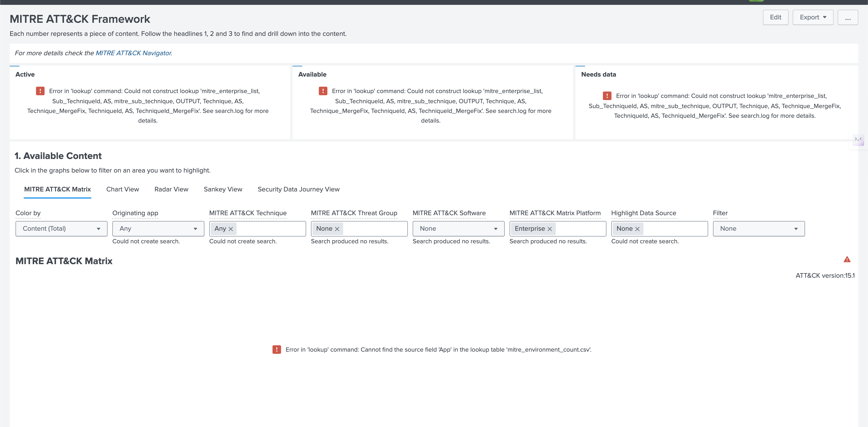This screenshot has width=868, height=427.
Task: Open the MITRE ATT&CK Navigator link
Action: (x=134, y=53)
